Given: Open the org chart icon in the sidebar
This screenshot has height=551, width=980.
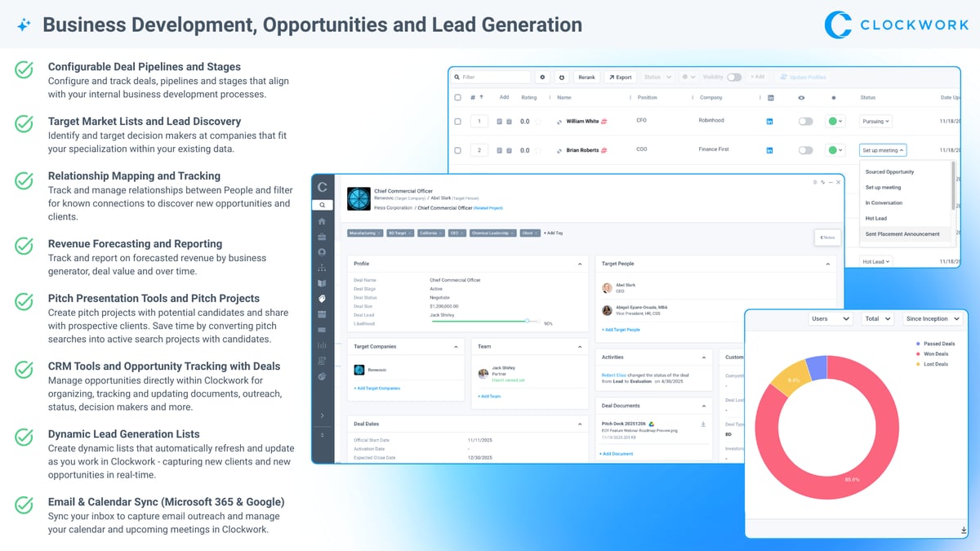Looking at the screenshot, I should pyautogui.click(x=323, y=267).
